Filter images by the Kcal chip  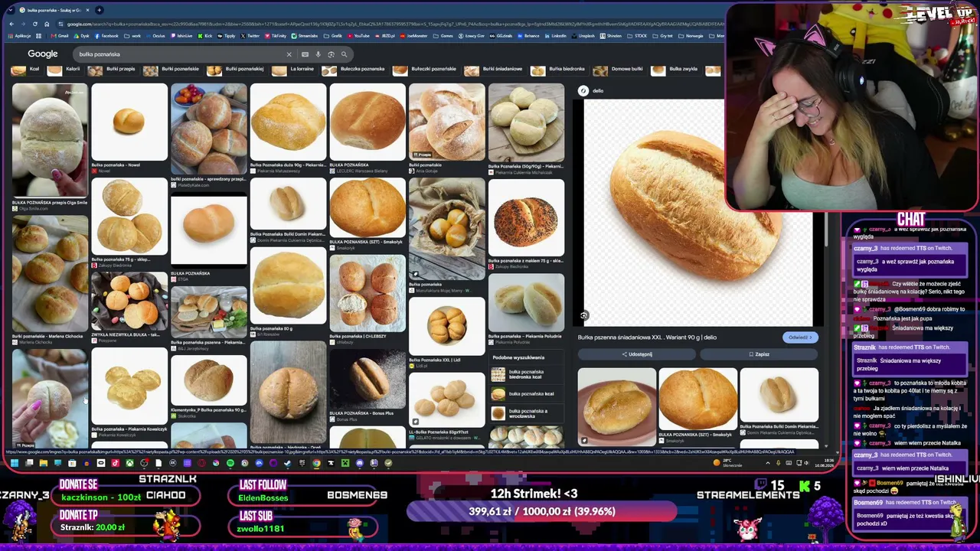(27, 70)
